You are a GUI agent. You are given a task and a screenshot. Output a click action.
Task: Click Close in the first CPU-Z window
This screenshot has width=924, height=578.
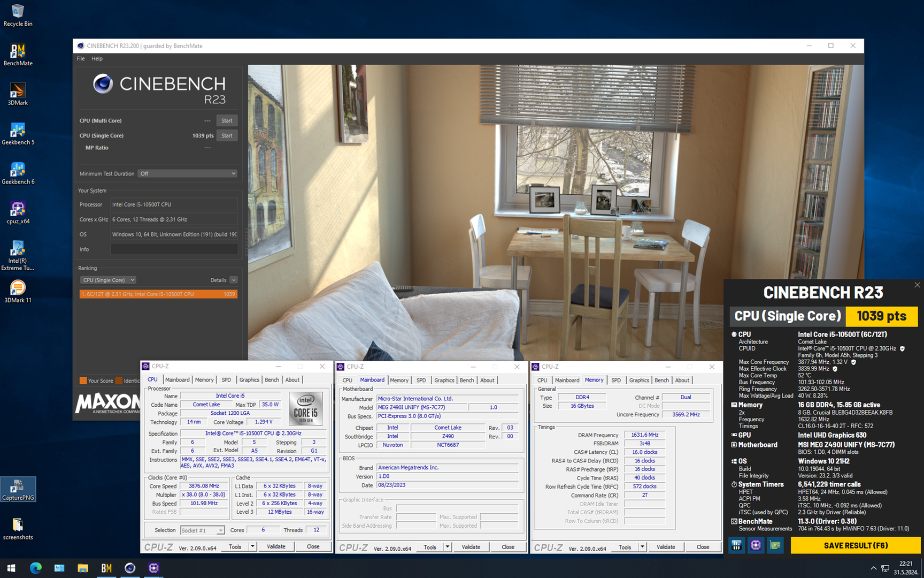[x=313, y=546]
